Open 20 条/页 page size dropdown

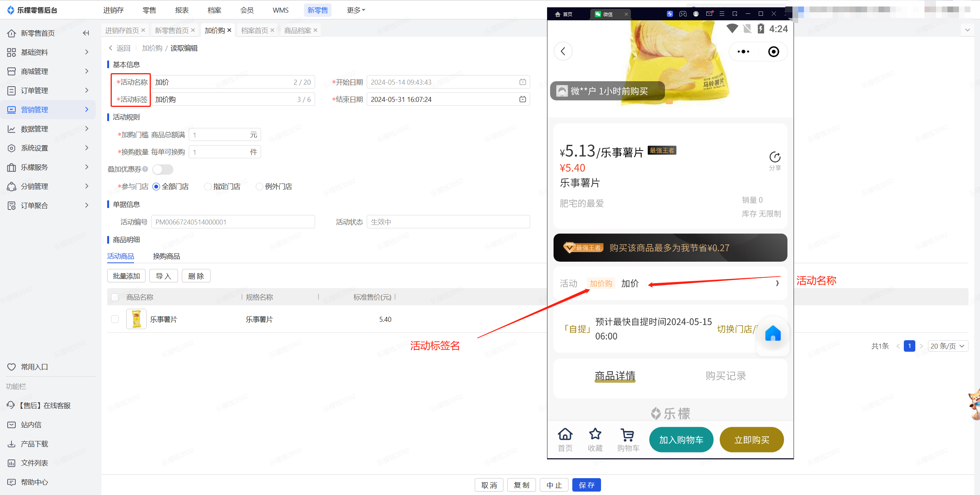pos(948,346)
